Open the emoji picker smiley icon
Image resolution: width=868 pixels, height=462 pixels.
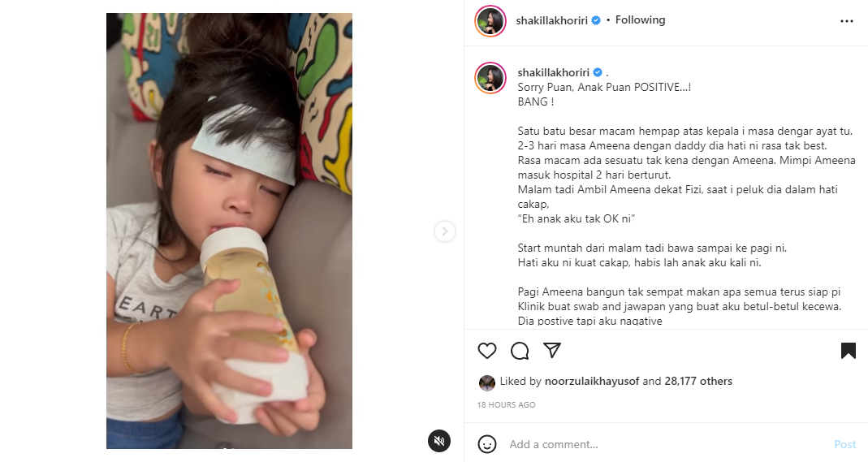[x=487, y=444]
